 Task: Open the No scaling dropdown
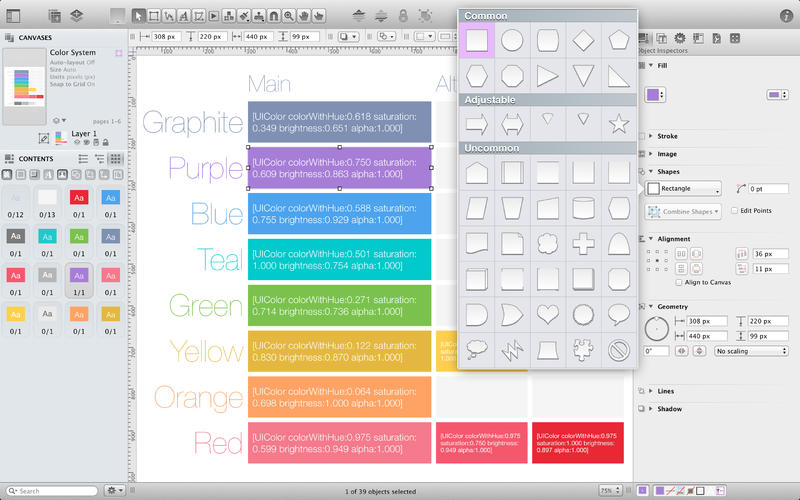click(750, 351)
